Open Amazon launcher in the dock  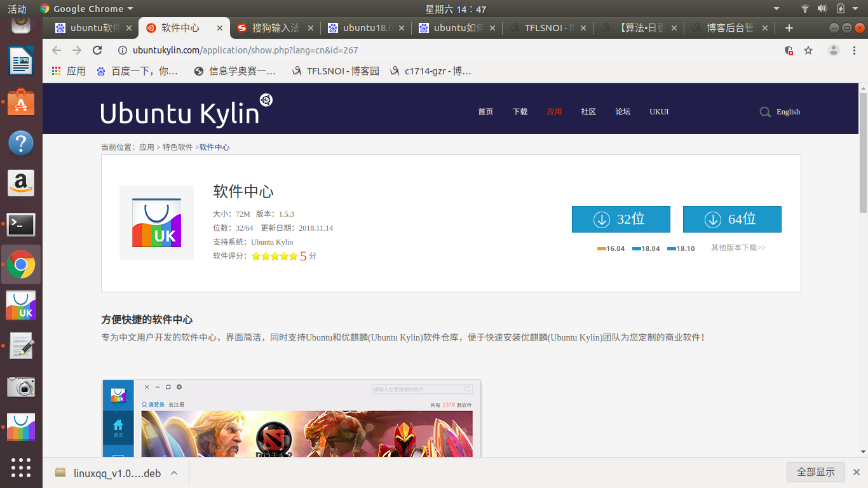[21, 184]
